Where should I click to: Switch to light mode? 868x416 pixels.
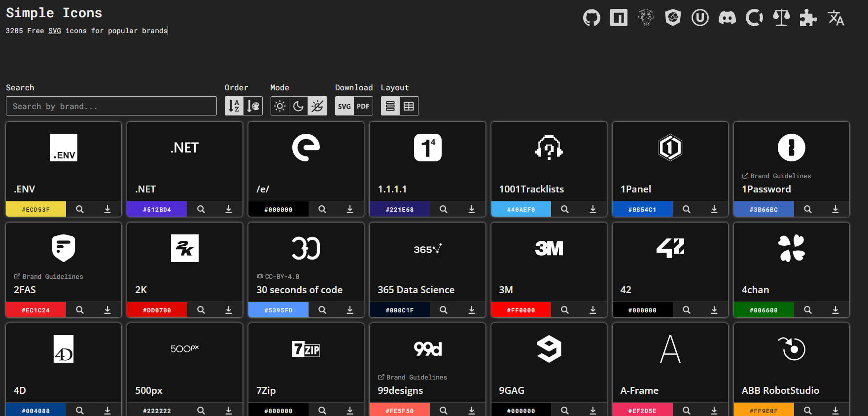(279, 106)
